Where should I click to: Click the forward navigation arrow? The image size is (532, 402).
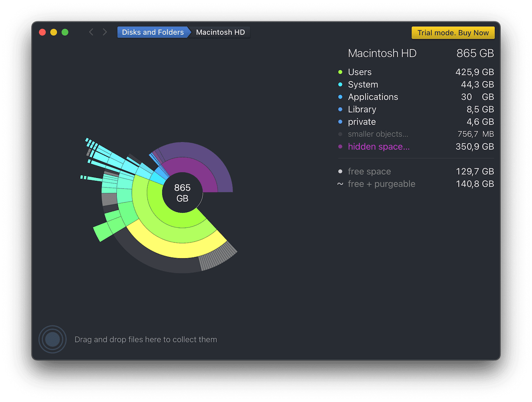(104, 32)
